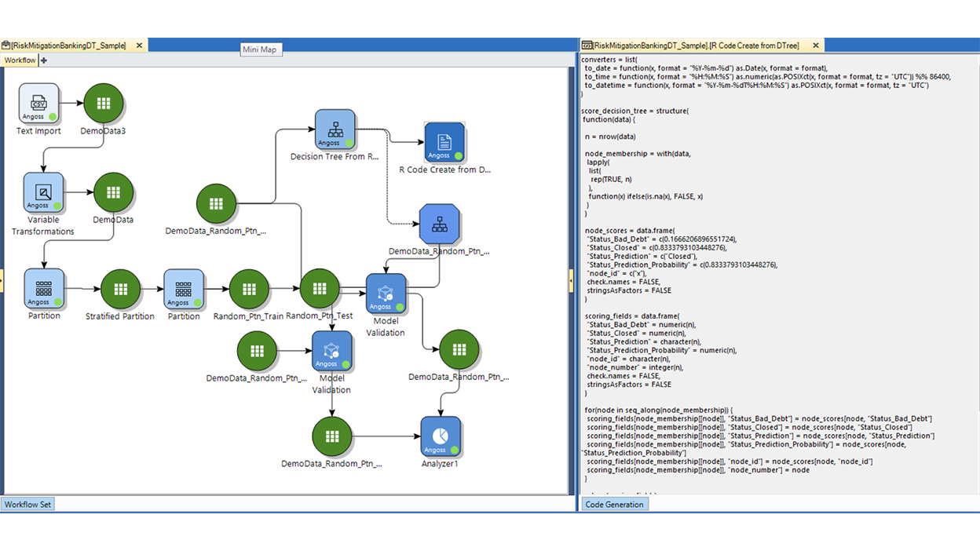Expand the collapsed left side panel arrow
This screenshot has width=980, height=551.
tap(3, 279)
